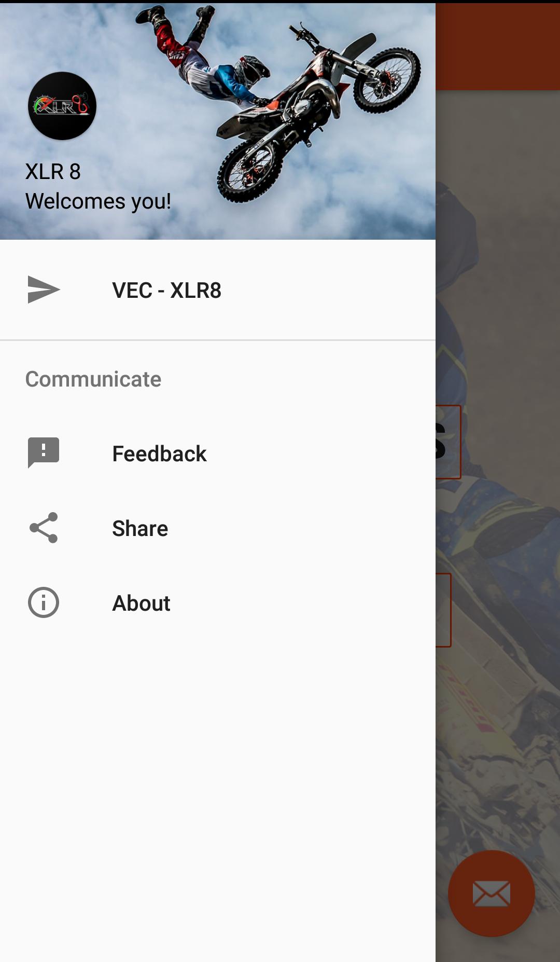
Task: Select the Share option label
Action: tap(140, 528)
